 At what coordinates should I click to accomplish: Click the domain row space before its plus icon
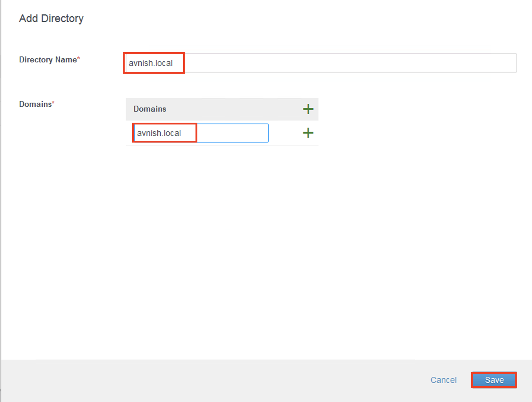click(285, 133)
